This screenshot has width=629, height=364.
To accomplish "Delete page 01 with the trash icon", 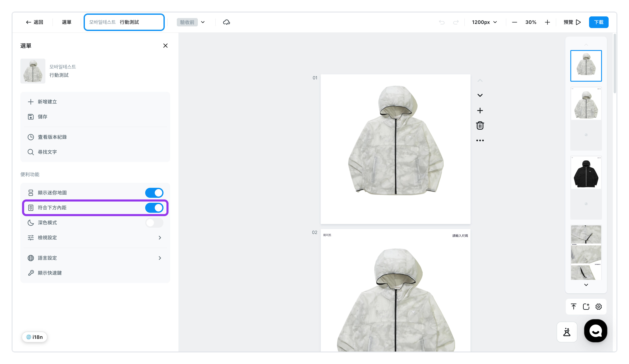I will click(x=480, y=125).
